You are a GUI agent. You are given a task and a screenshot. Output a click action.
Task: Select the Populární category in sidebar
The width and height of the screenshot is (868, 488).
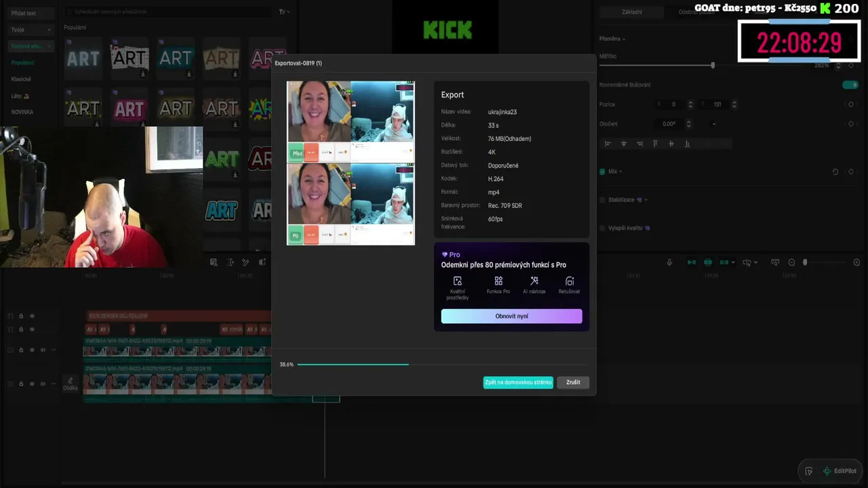(x=22, y=62)
